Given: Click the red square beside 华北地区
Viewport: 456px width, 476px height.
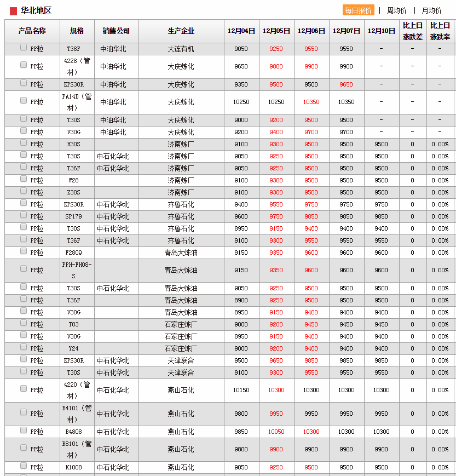Looking at the screenshot, I should click(x=13, y=11).
